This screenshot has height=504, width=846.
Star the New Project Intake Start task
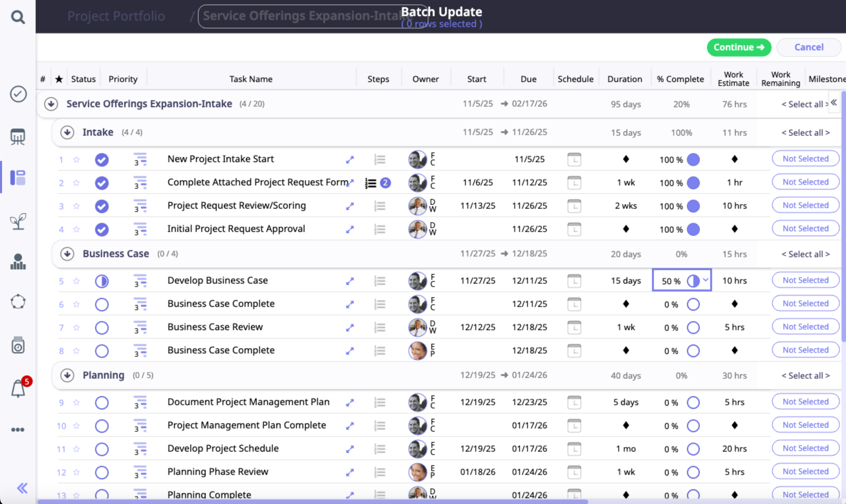[76, 160]
